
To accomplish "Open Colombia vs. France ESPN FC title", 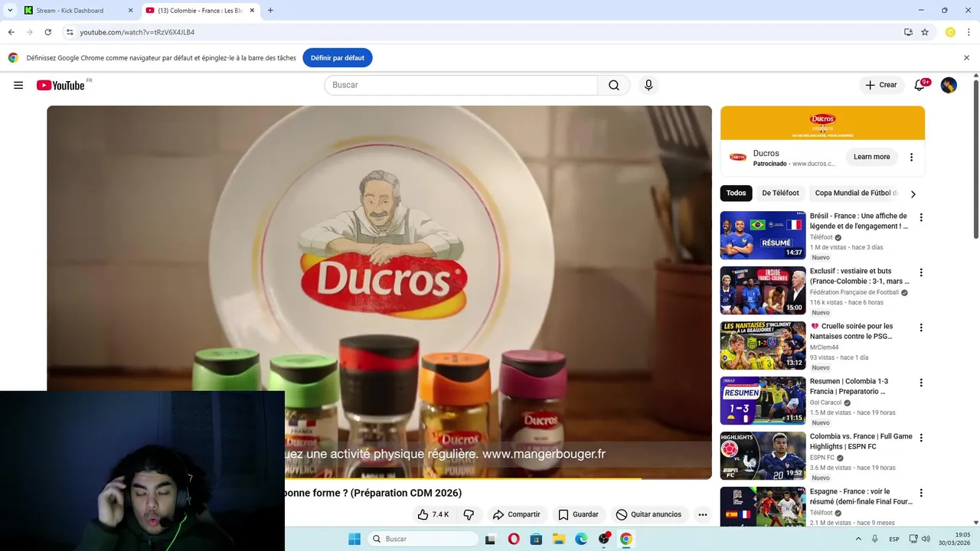I will pyautogui.click(x=861, y=442).
